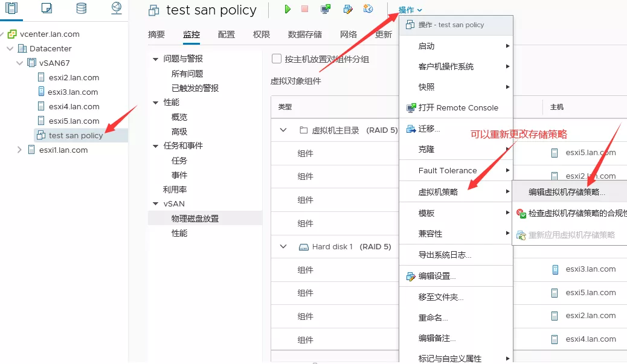Select esxi3.lan.com host in tree

[x=73, y=92]
